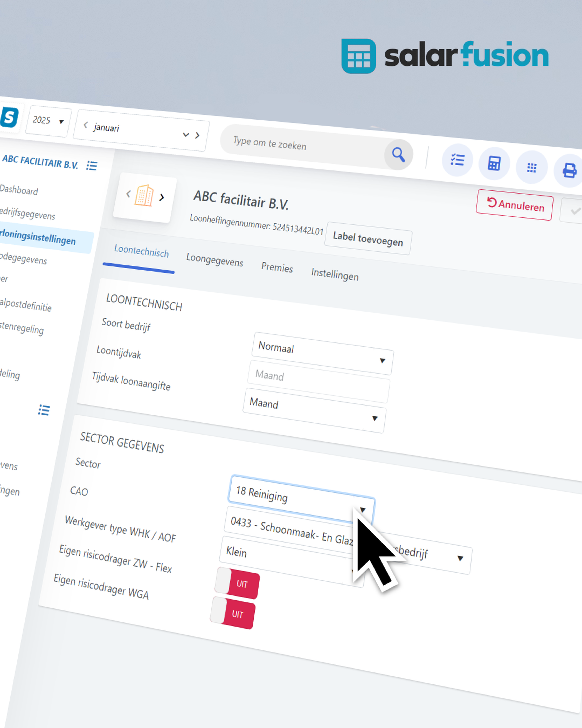Viewport: 582px width, 728px height.
Task: Click the ABC facilitair B.V. page title
Action: pos(241,200)
